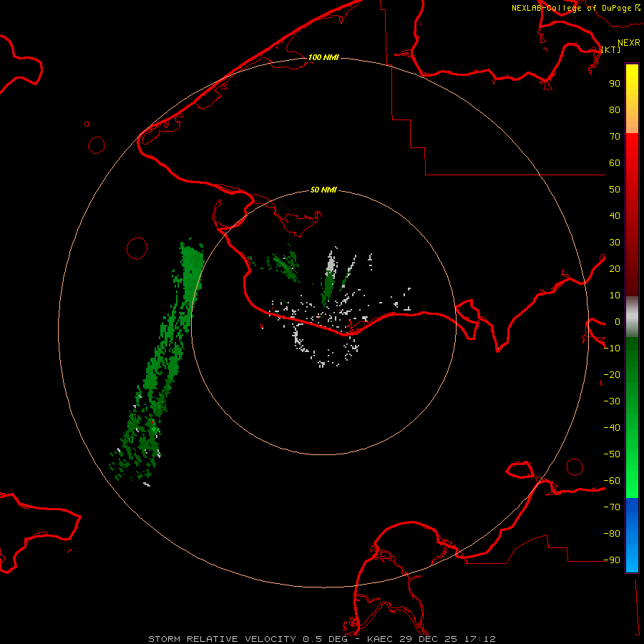Viewport: 644px width, 644px height.
Task: Click the 50 value on velocity scale
Action: pyautogui.click(x=615, y=190)
